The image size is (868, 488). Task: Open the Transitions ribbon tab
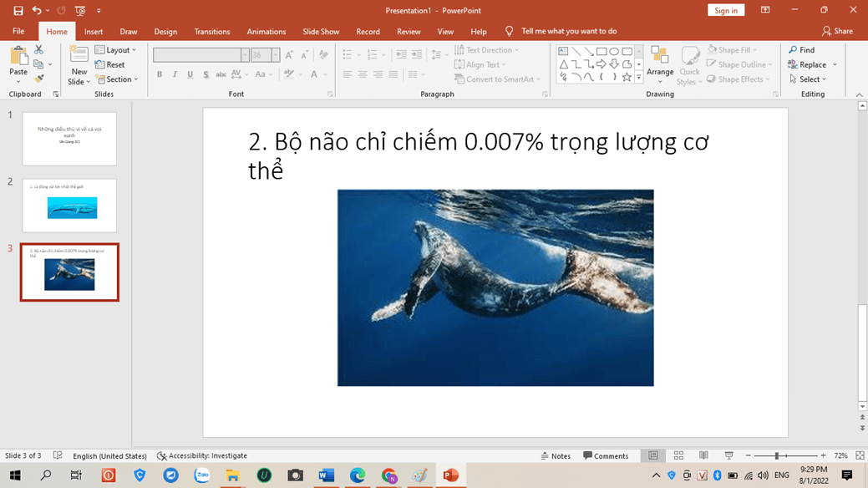click(x=212, y=32)
